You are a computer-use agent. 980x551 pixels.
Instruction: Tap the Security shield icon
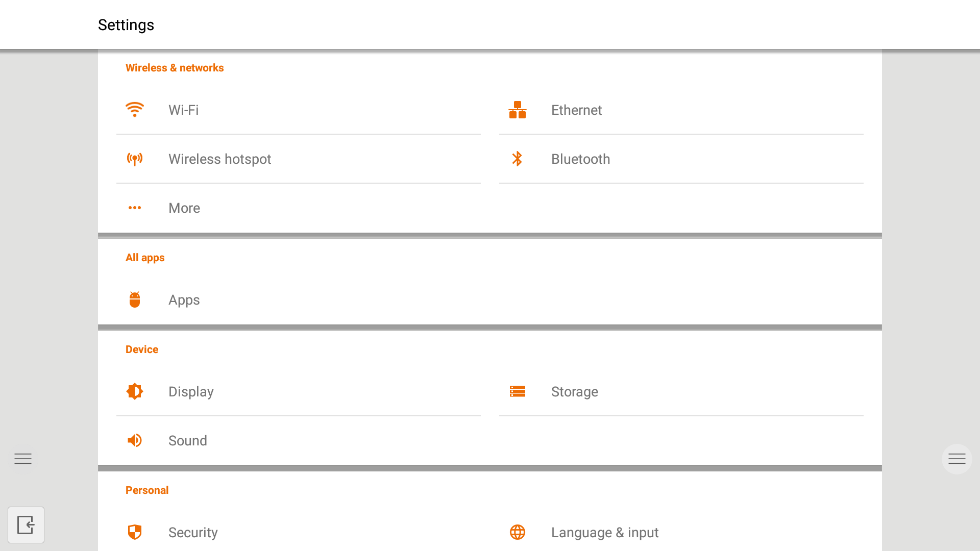pos(135,532)
